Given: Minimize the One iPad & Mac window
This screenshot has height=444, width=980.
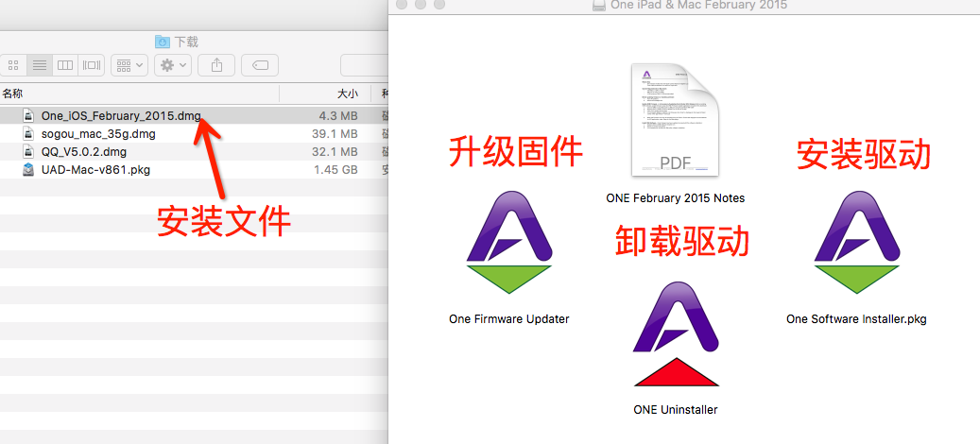Looking at the screenshot, I should (421, 4).
